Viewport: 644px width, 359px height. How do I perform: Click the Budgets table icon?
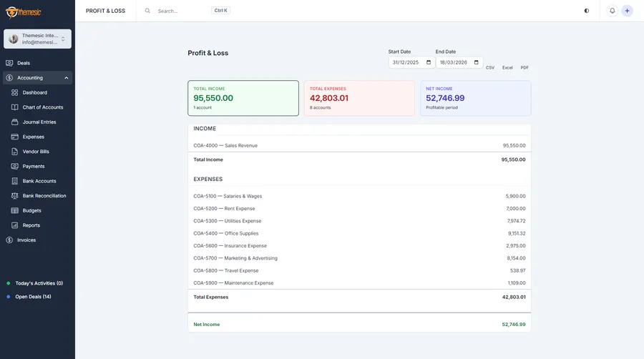[x=15, y=210]
